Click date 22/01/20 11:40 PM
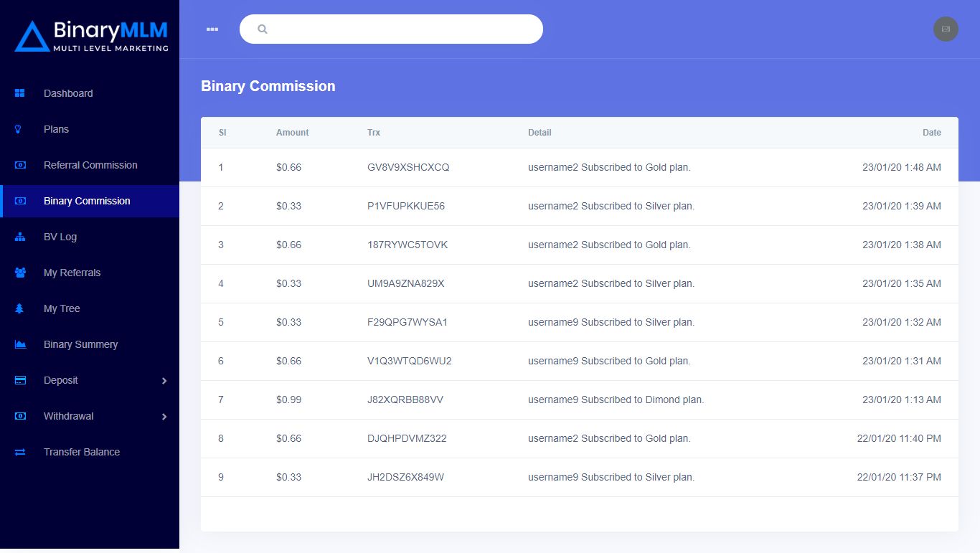The width and height of the screenshot is (980, 553). [899, 438]
